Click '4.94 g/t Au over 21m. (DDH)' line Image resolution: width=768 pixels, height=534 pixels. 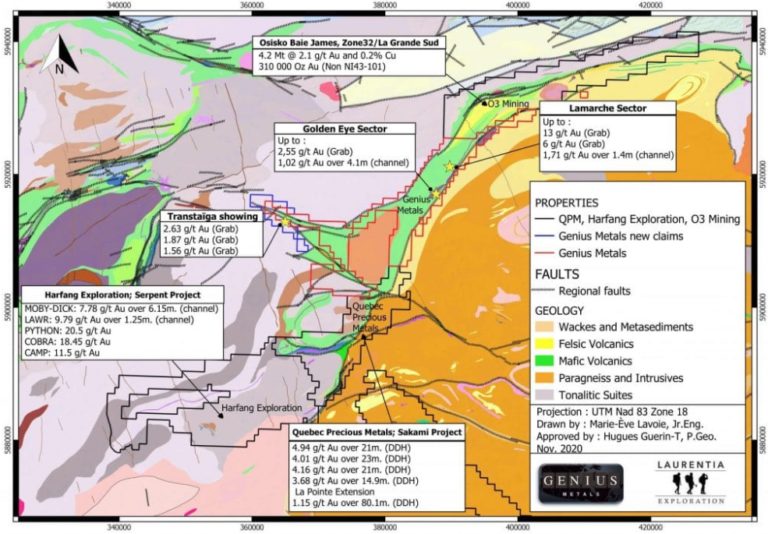351,448
